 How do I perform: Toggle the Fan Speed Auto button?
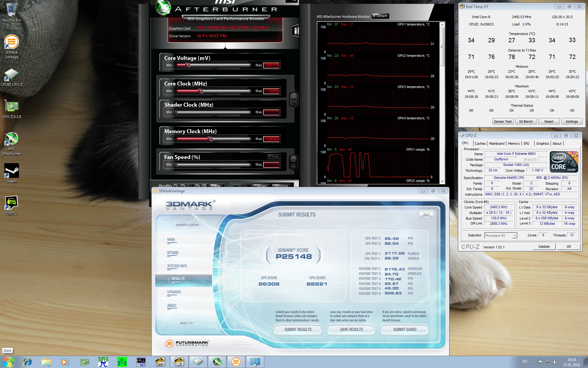(x=274, y=157)
